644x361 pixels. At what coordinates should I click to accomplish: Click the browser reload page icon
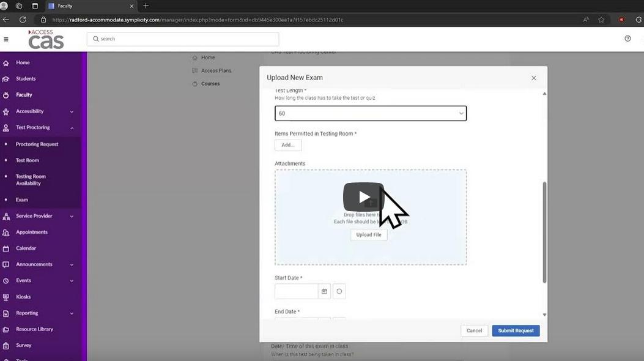tap(23, 20)
